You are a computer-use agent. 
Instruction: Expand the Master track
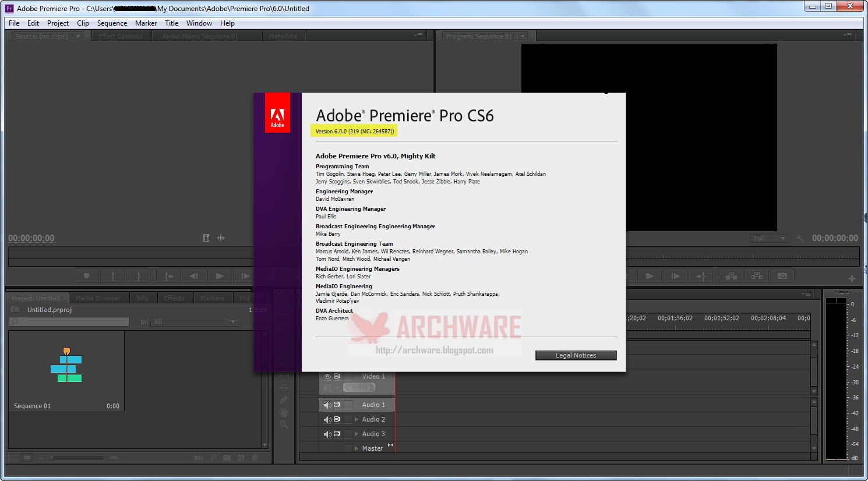(x=357, y=448)
